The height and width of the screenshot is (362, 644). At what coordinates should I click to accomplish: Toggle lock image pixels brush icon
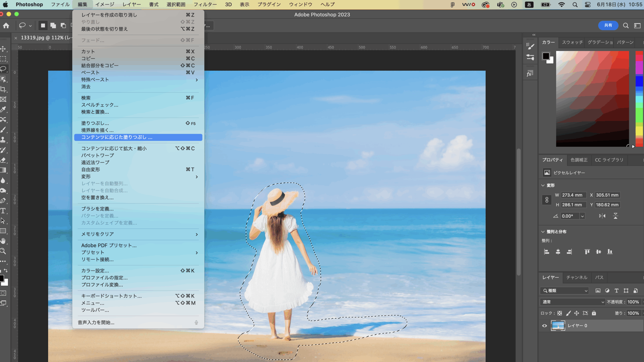[x=568, y=313]
